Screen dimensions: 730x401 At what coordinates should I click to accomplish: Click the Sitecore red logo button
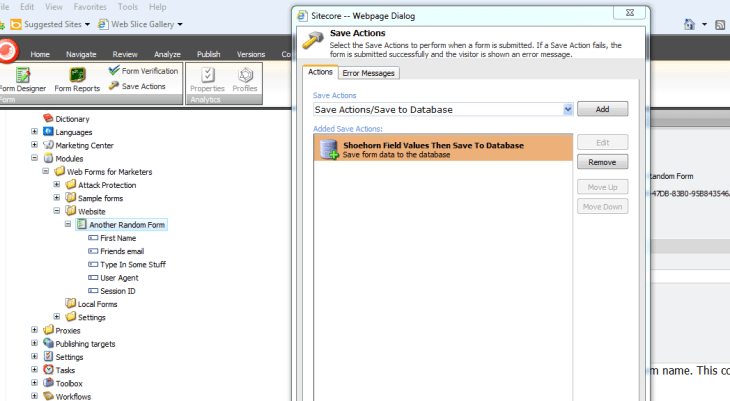click(8, 50)
